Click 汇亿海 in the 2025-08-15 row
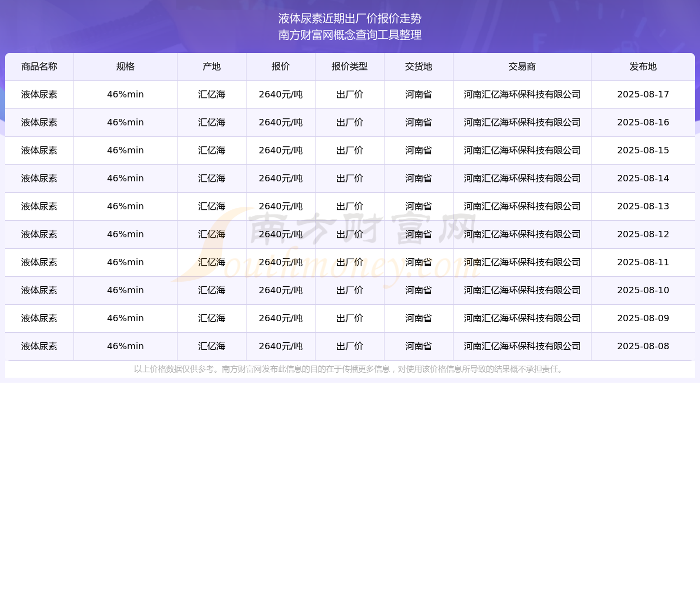 point(211,150)
